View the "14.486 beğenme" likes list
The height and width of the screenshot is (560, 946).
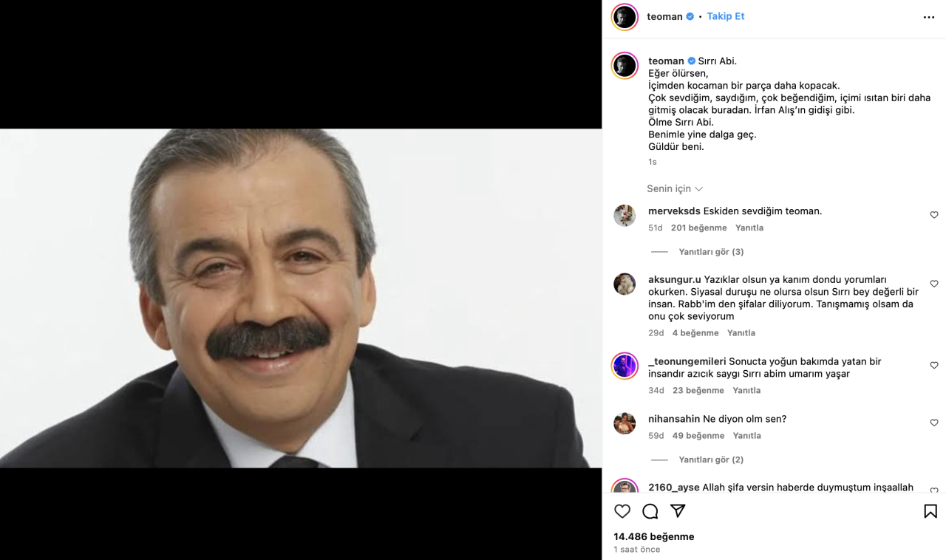click(x=653, y=536)
